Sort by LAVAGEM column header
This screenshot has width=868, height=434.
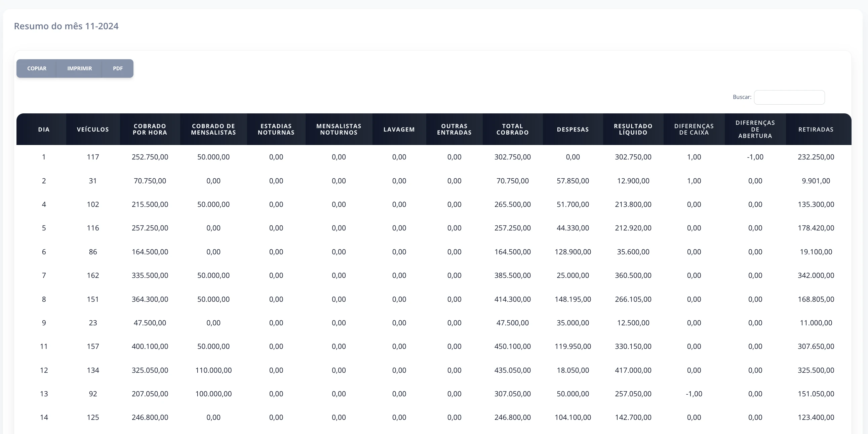click(x=399, y=129)
